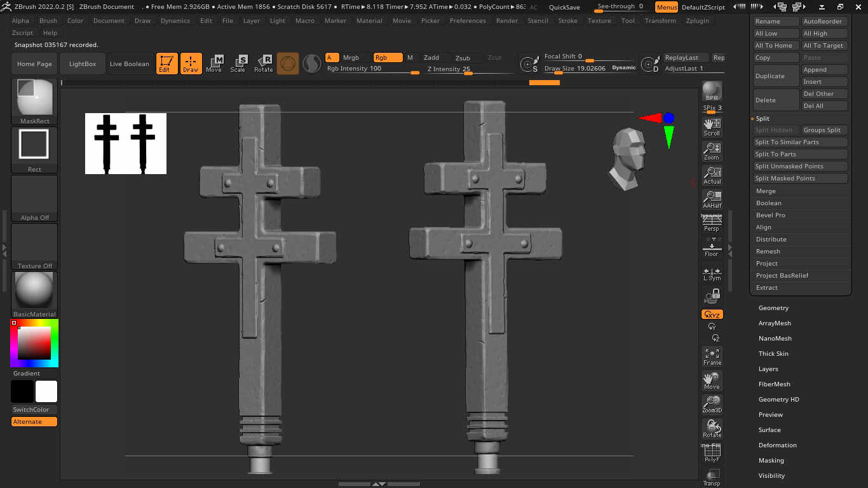Click the LightBox button
The height and width of the screenshot is (488, 868).
click(83, 64)
